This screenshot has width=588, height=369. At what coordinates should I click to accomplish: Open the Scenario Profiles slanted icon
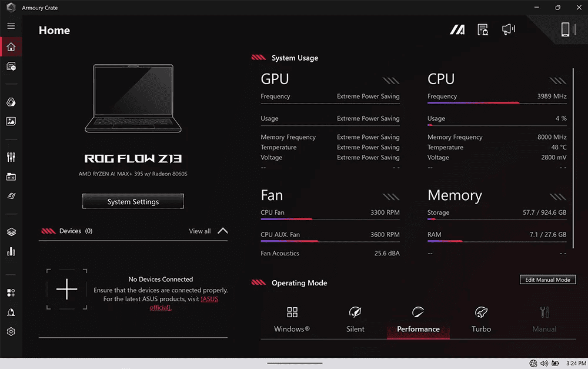pyautogui.click(x=11, y=195)
